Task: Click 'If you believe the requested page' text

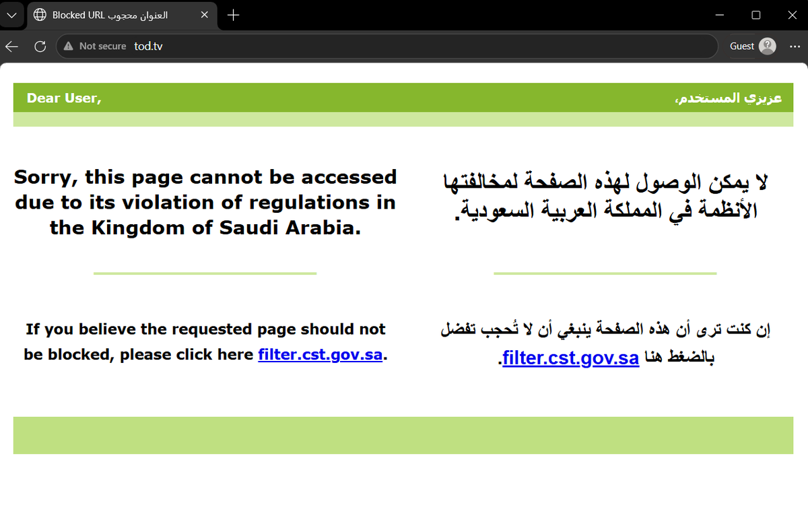Action: [205, 342]
